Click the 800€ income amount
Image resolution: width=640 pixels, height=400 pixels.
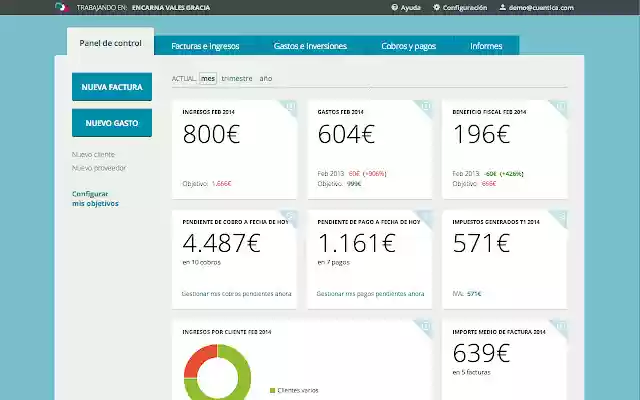coord(211,134)
